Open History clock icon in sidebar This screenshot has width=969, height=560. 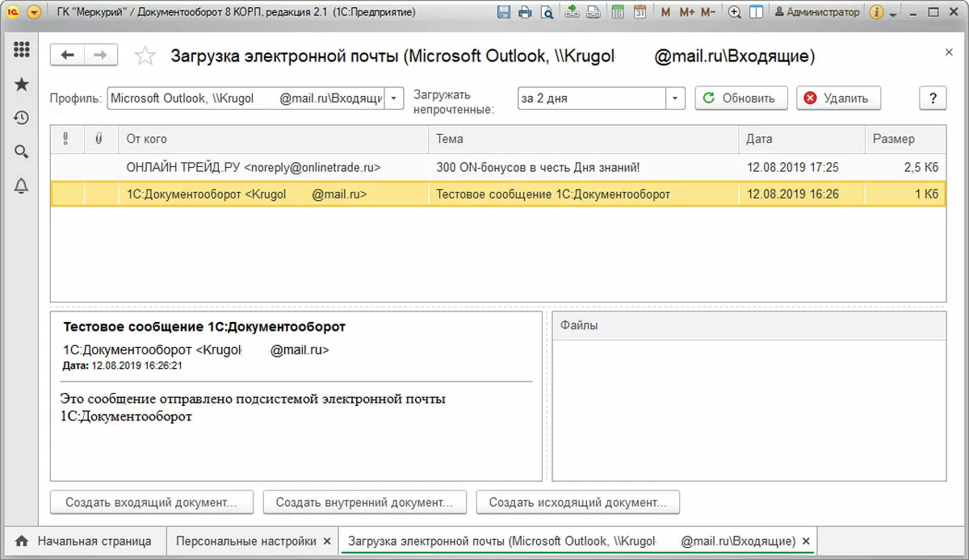coord(22,118)
